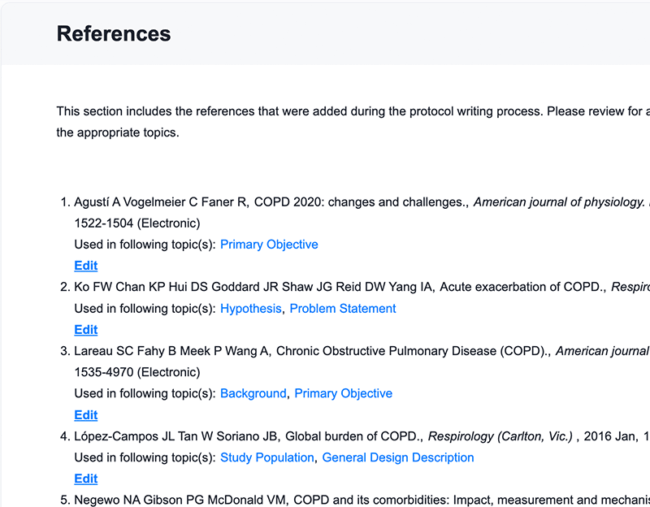650x507 pixels.
Task: Click the Negewo COPD comorbidities reference
Action: click(x=350, y=500)
